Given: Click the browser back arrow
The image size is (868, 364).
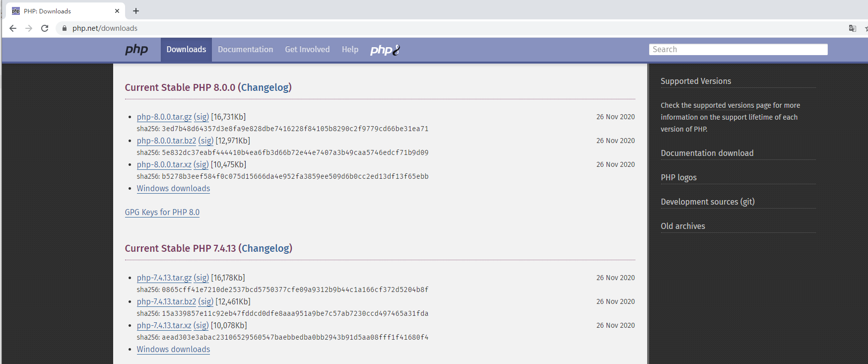Looking at the screenshot, I should click(x=13, y=28).
